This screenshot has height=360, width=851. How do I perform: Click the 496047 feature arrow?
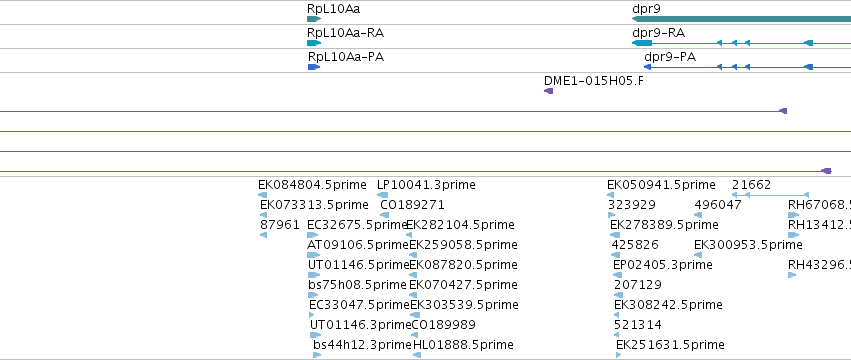pos(698,215)
